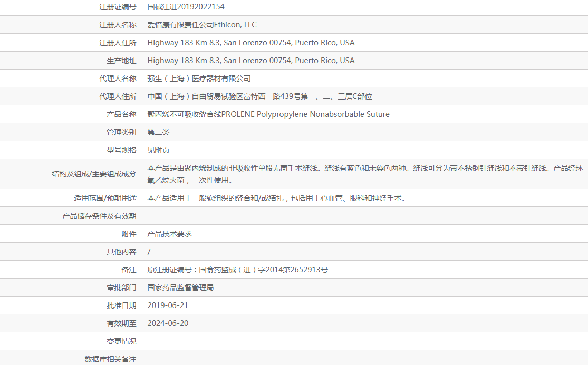Select the attachment value 产品技术要求
The width and height of the screenshot is (588, 365).
click(x=169, y=234)
